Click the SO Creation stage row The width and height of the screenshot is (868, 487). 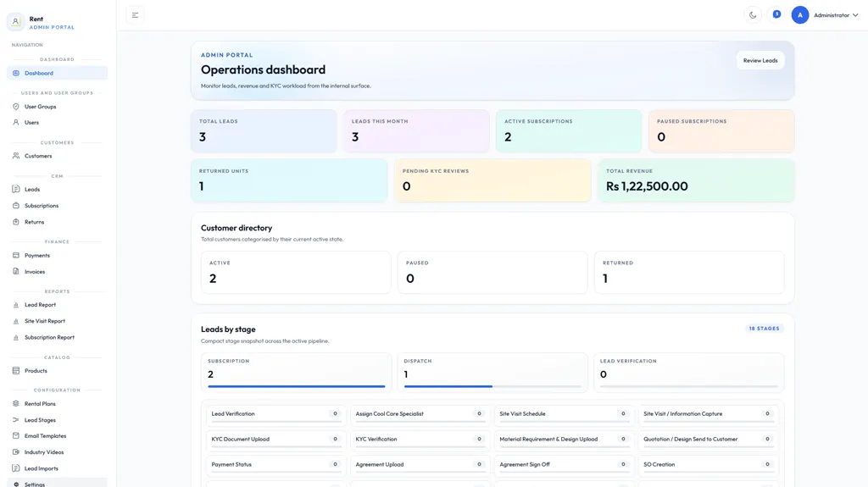click(708, 465)
